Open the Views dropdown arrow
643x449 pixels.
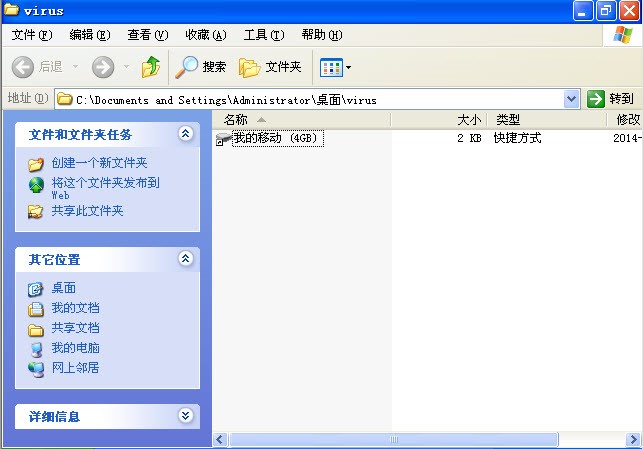point(348,67)
